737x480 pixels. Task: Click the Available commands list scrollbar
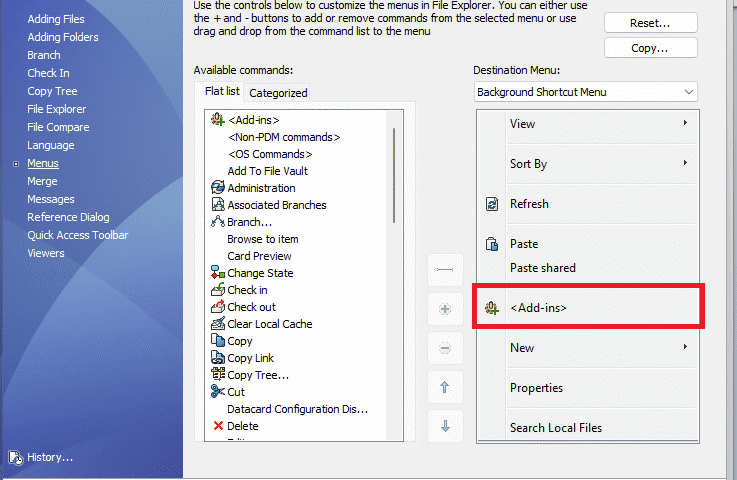[x=394, y=175]
